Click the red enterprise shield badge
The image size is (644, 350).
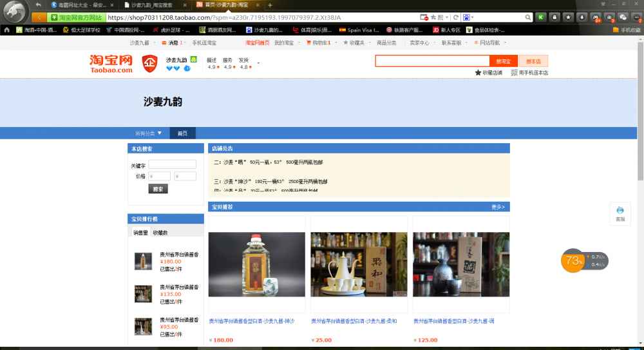coord(149,63)
